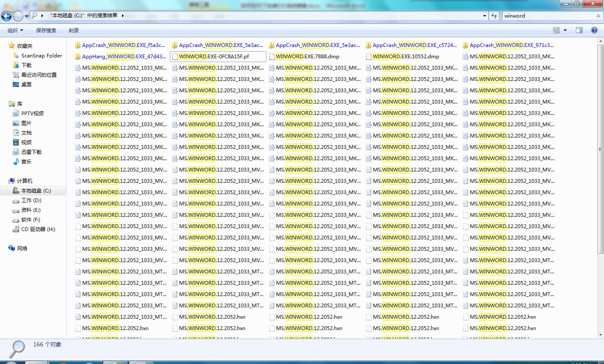Select the 库 libraries icon

12,104
